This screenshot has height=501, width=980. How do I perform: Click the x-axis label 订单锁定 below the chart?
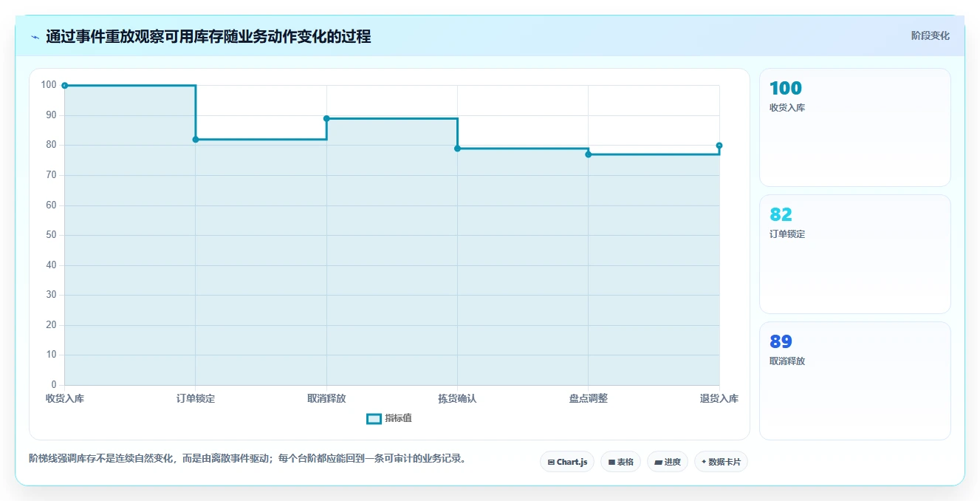tap(196, 398)
